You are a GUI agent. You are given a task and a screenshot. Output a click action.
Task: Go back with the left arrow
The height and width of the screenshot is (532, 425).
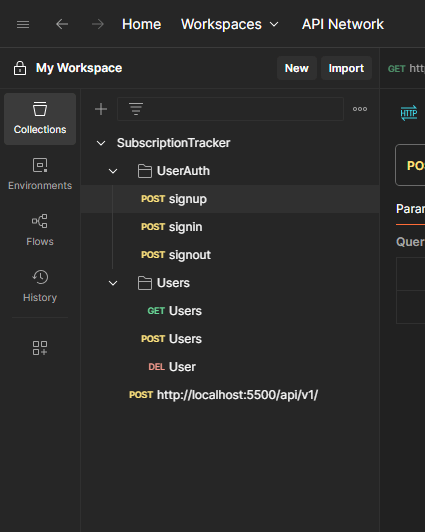pos(62,24)
